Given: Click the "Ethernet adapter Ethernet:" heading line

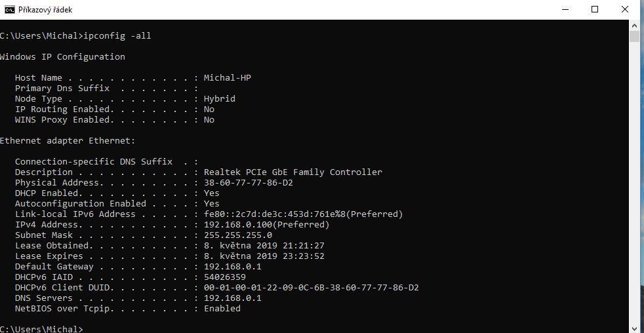Looking at the screenshot, I should click(67, 140).
